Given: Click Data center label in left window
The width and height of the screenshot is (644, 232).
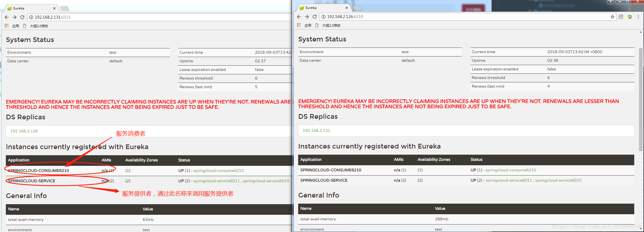Looking at the screenshot, I should (18, 61).
